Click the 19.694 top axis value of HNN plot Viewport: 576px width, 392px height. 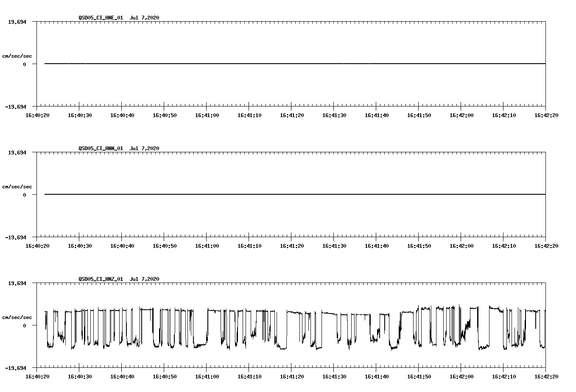(17, 152)
